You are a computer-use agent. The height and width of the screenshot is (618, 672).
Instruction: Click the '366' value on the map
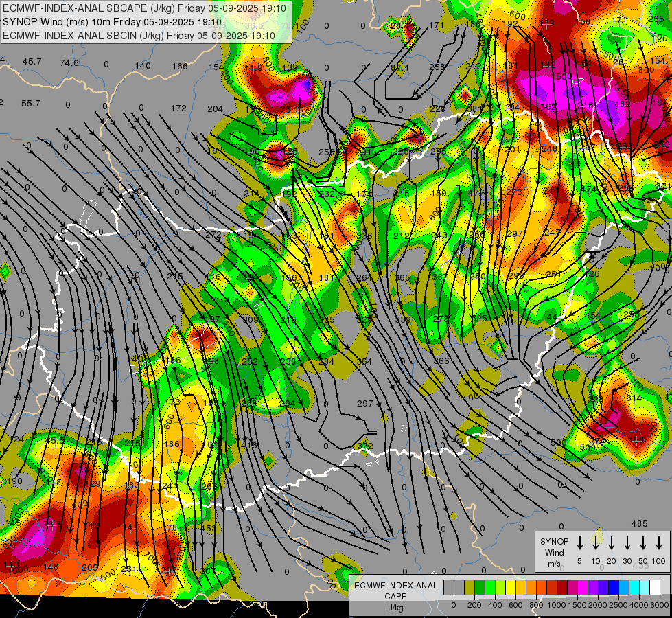click(441, 360)
